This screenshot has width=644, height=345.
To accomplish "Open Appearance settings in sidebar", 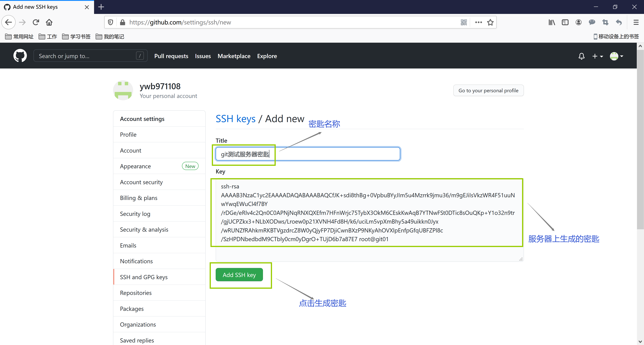I will tap(159, 166).
